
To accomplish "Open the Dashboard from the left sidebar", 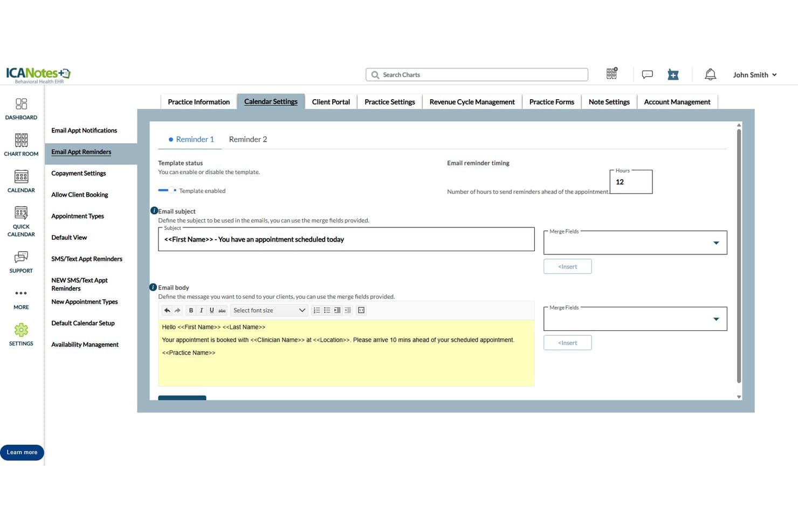I will coord(21,108).
